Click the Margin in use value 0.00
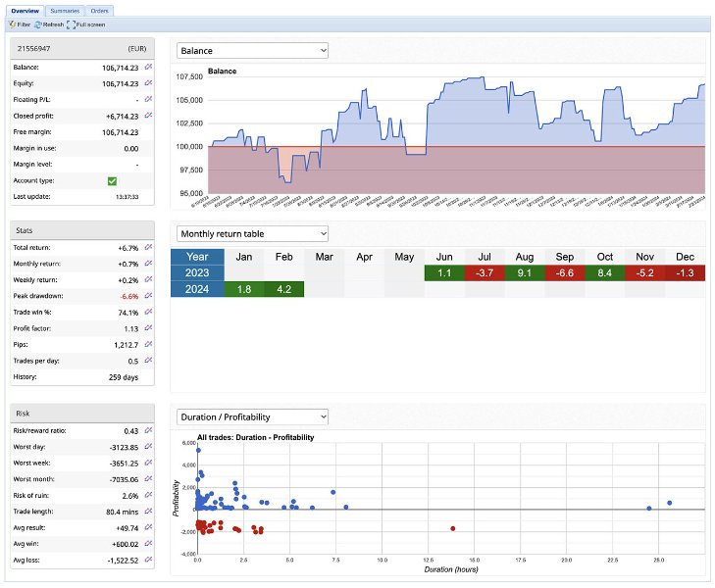715x588 pixels. pos(131,149)
